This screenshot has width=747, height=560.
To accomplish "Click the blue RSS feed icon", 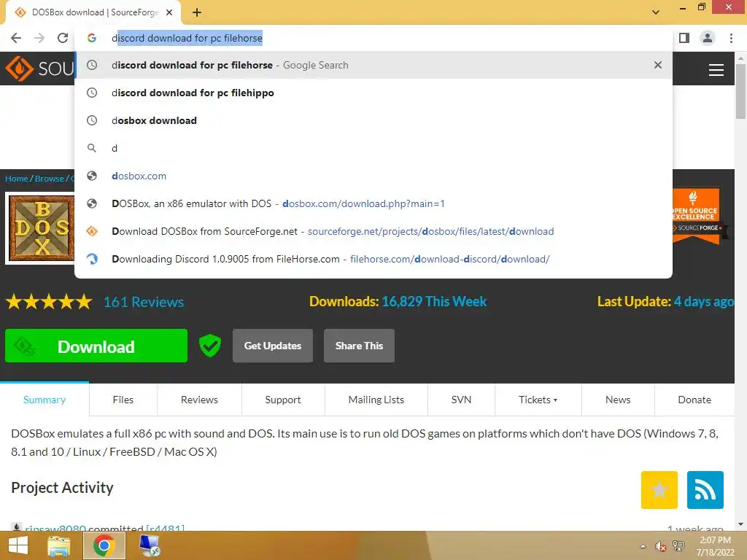I will click(x=705, y=490).
